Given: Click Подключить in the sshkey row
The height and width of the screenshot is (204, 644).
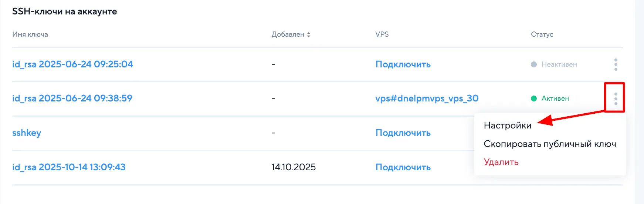Looking at the screenshot, I should [403, 133].
